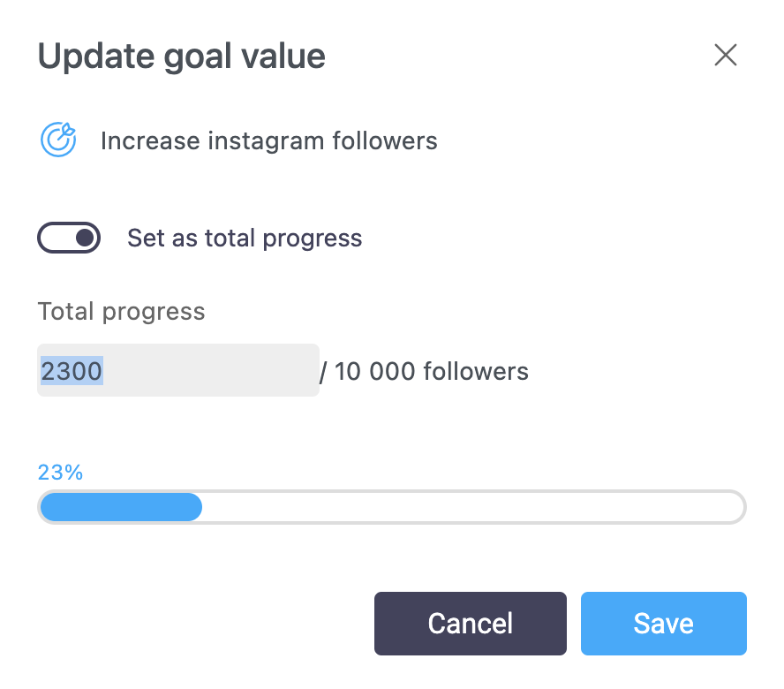Image resolution: width=784 pixels, height=689 pixels.
Task: Click the Update goal value title
Action: (181, 57)
